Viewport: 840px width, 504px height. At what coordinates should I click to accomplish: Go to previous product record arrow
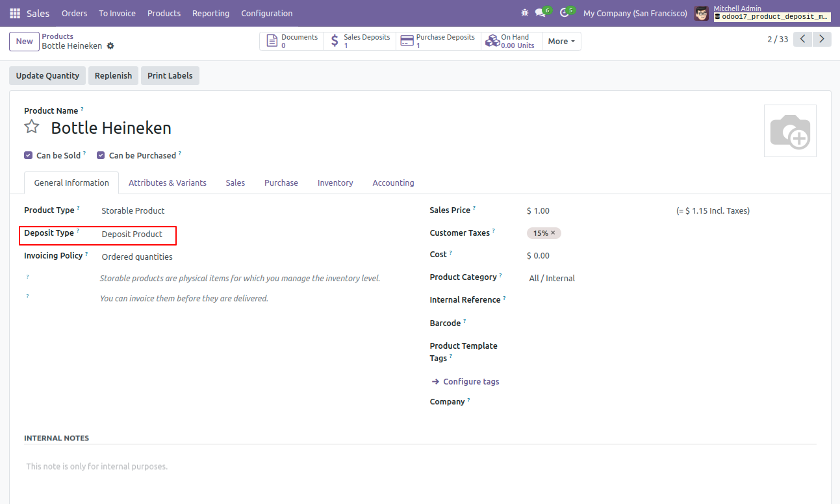804,39
